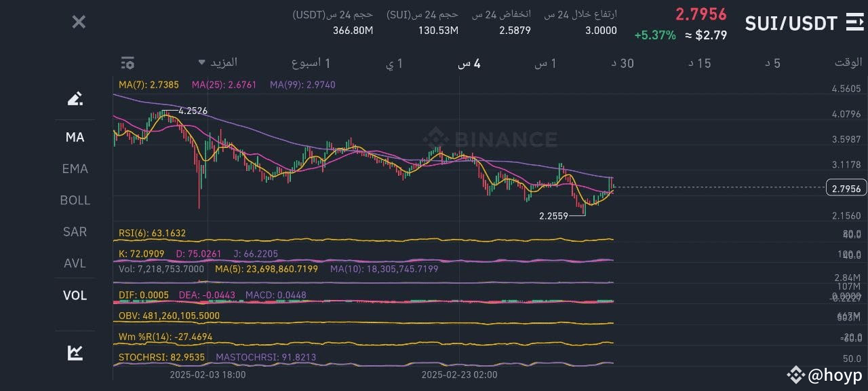
Task: Select the 15 د timeframe
Action: click(700, 63)
